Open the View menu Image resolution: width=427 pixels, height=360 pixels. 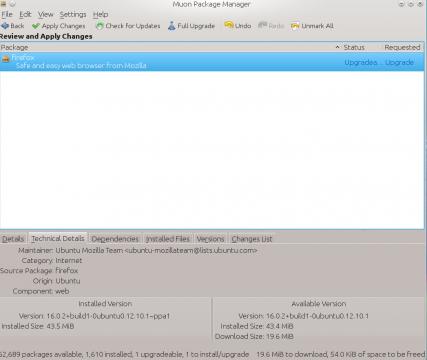45,14
